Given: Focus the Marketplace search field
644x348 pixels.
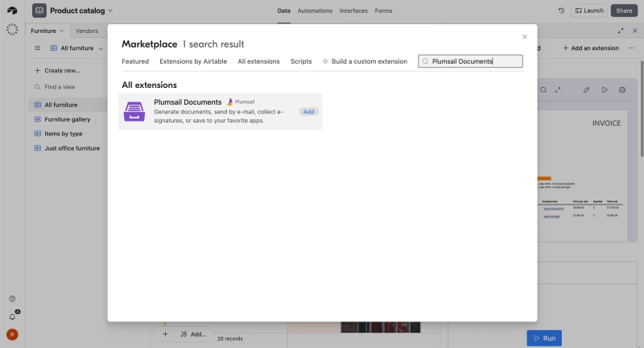Looking at the screenshot, I should click(470, 61).
